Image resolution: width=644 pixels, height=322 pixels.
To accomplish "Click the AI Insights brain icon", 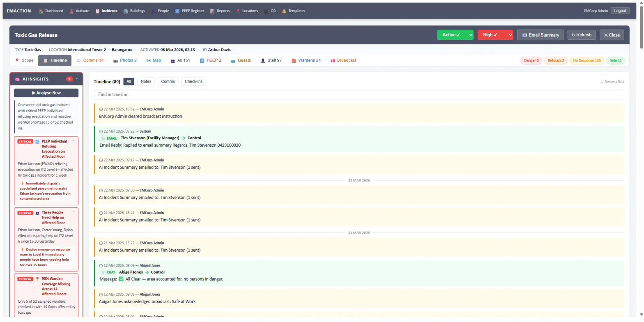I will [18, 79].
